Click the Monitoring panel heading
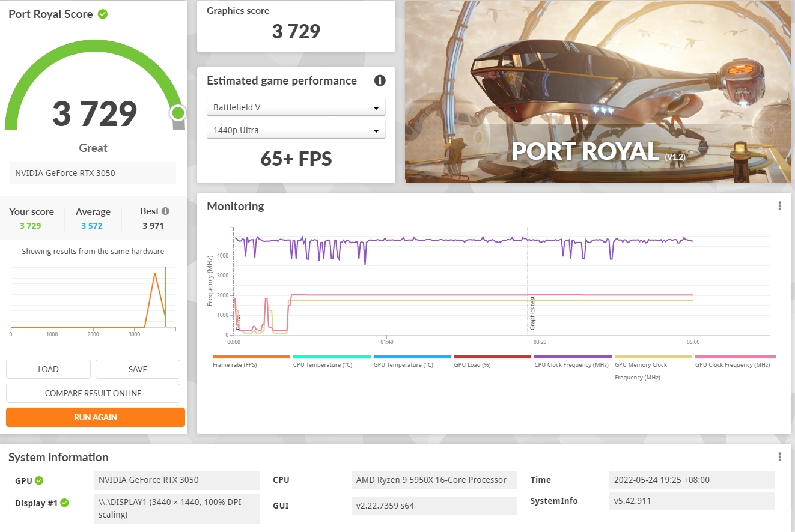This screenshot has height=532, width=795. [x=236, y=206]
